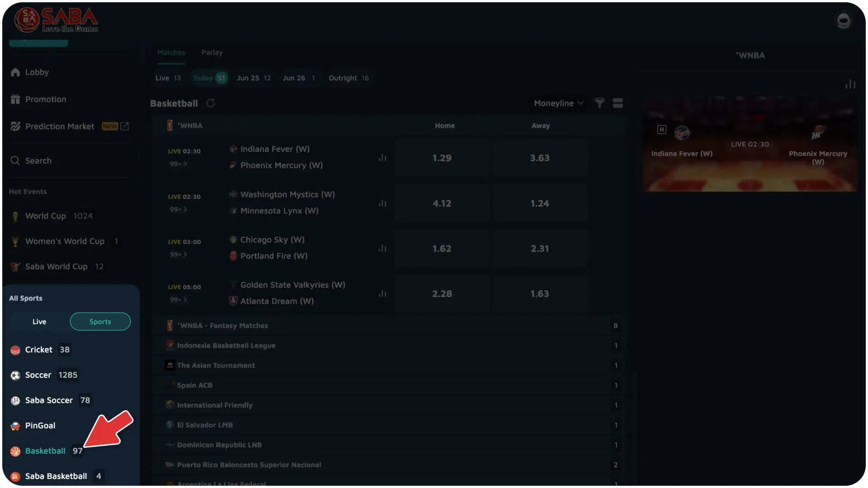Open Promotion gift icon
Viewport: 868px width, 488px height.
coord(15,99)
